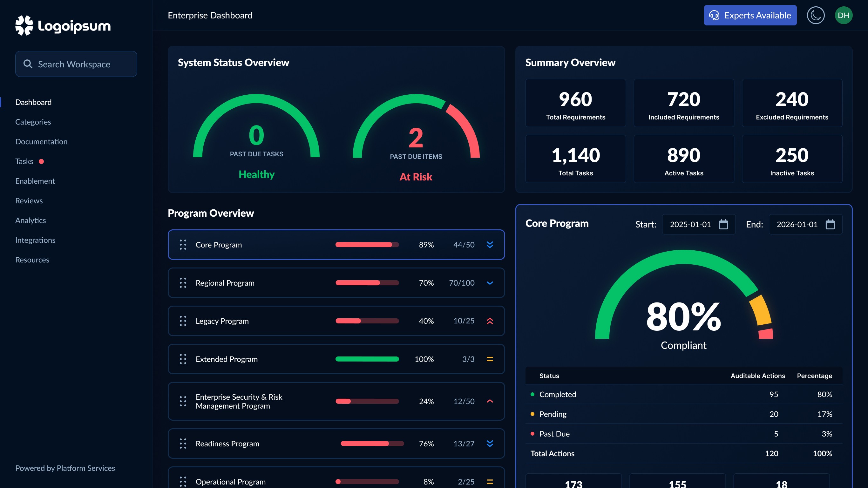Click the Tasks red notification dot

click(x=41, y=161)
